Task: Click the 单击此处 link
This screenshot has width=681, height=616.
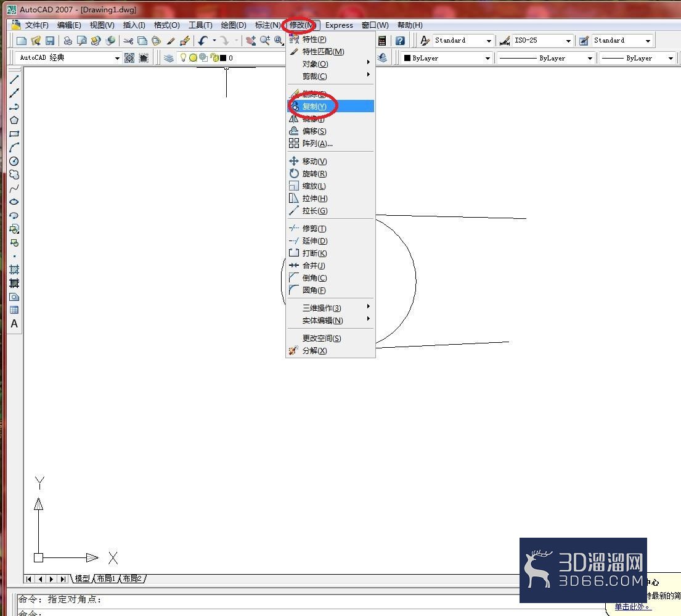Action: [x=633, y=607]
